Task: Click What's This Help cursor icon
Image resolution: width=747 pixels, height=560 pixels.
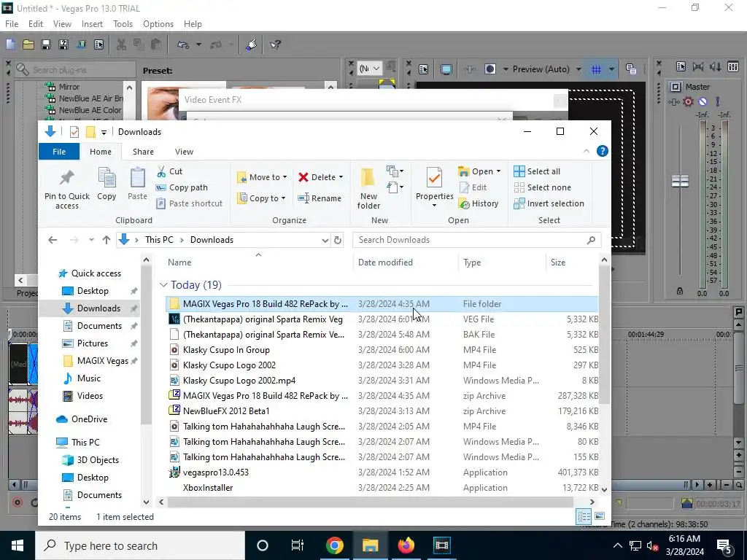Action: (x=275, y=44)
